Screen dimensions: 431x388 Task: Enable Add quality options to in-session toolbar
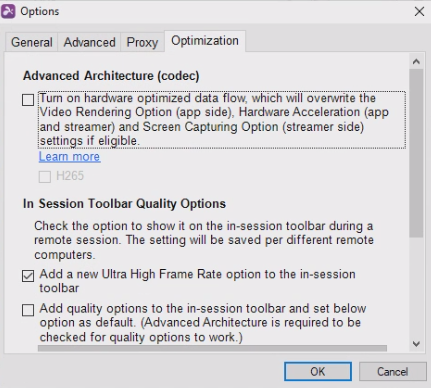click(28, 310)
